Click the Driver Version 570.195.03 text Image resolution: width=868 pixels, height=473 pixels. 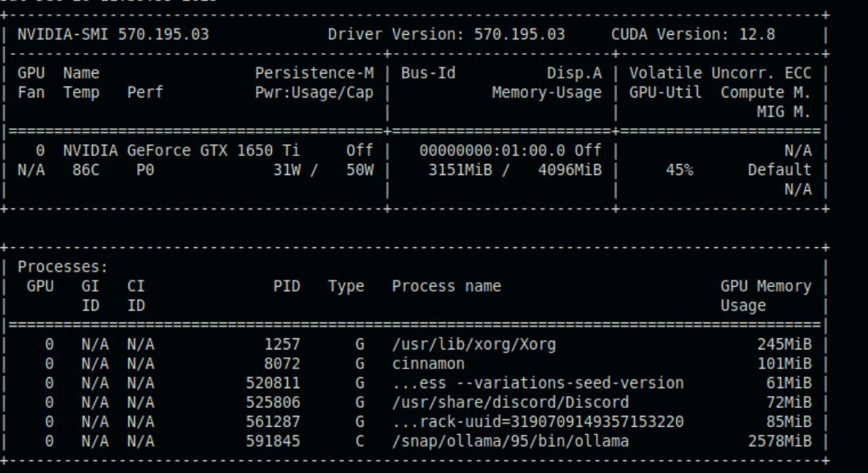point(446,35)
